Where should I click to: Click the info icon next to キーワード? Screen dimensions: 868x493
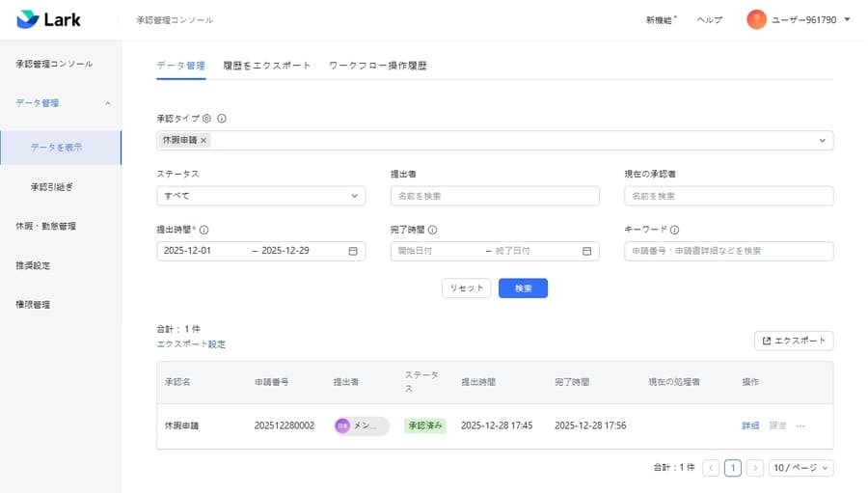click(674, 230)
